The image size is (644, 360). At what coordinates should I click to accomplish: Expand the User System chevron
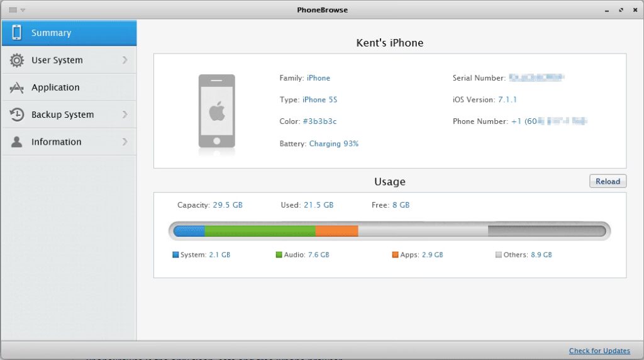[x=125, y=60]
